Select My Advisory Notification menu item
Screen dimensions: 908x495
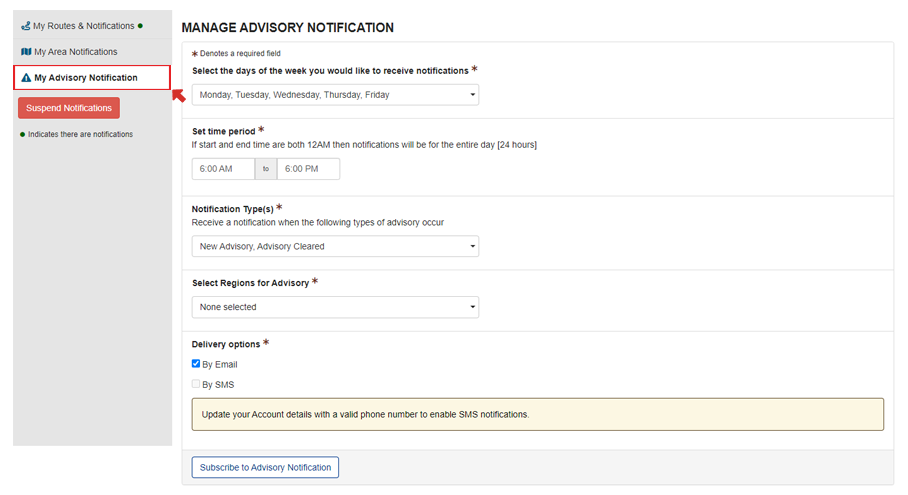(92, 78)
